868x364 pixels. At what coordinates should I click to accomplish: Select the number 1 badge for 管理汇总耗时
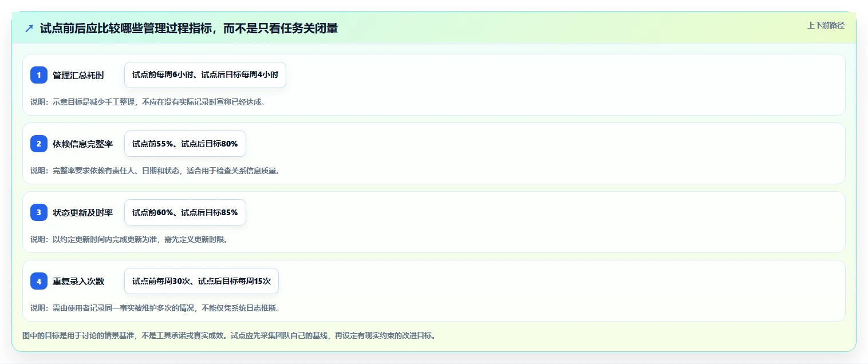point(39,75)
